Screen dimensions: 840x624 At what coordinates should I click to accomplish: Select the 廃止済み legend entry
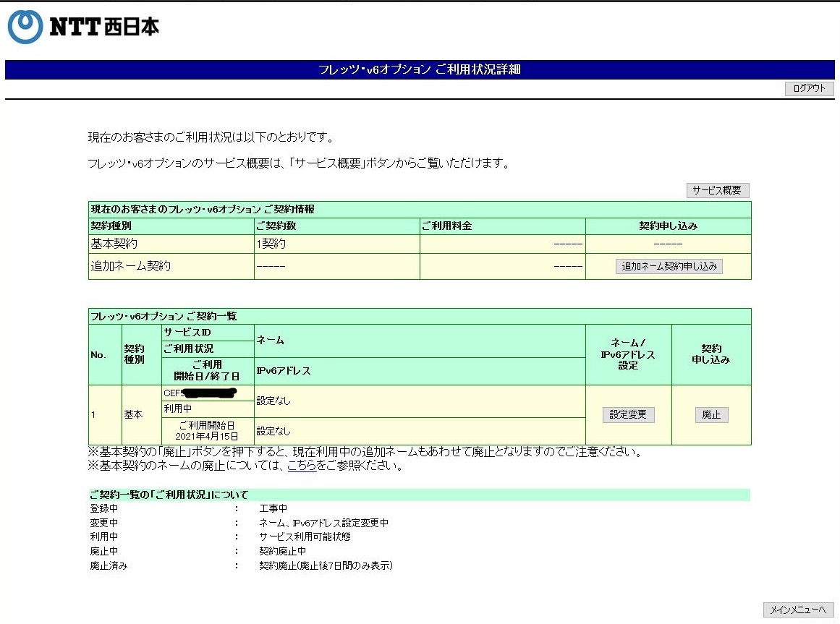109,565
